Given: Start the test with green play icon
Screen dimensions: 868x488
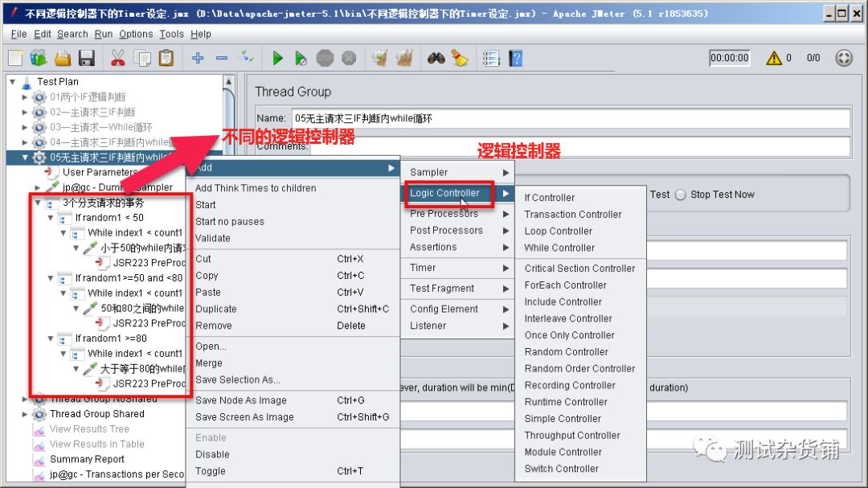Looking at the screenshot, I should (278, 58).
